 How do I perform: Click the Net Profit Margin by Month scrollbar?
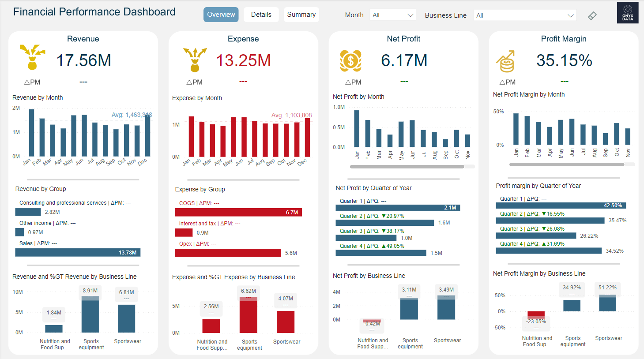pos(566,165)
